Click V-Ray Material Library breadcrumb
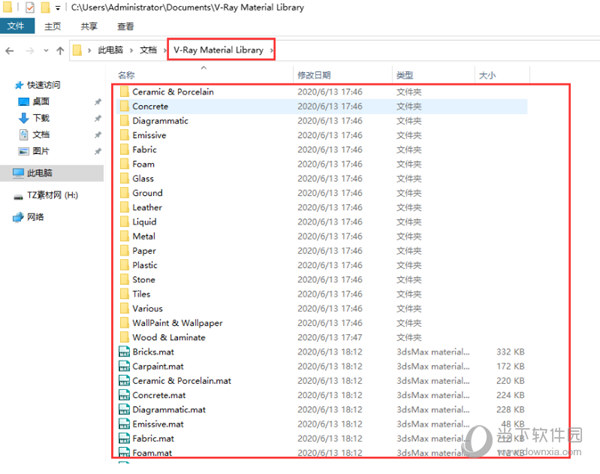600x474 pixels. (218, 50)
